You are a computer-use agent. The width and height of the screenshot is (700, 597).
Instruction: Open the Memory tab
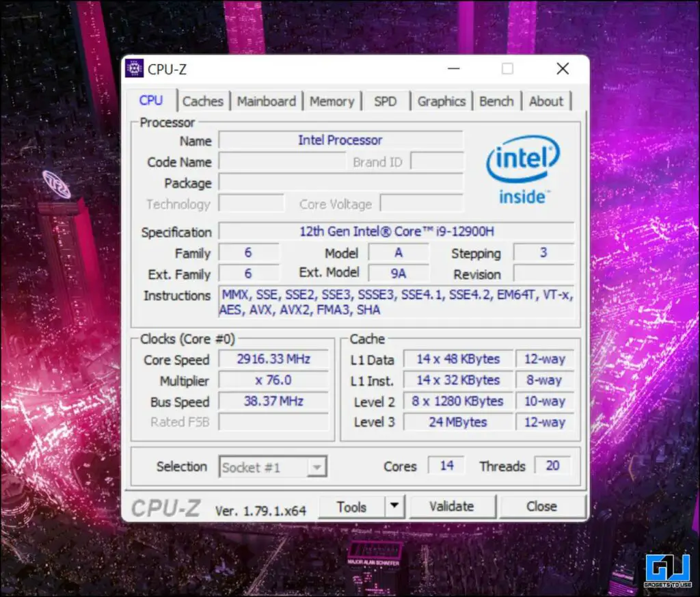332,101
